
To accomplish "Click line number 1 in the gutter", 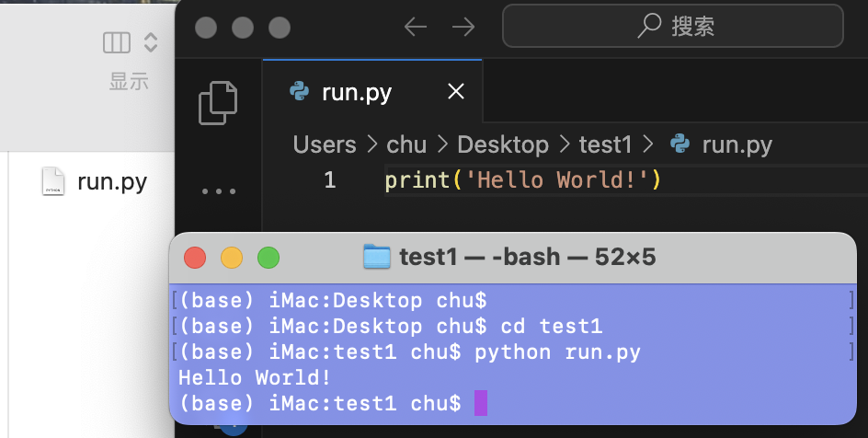I will click(330, 180).
